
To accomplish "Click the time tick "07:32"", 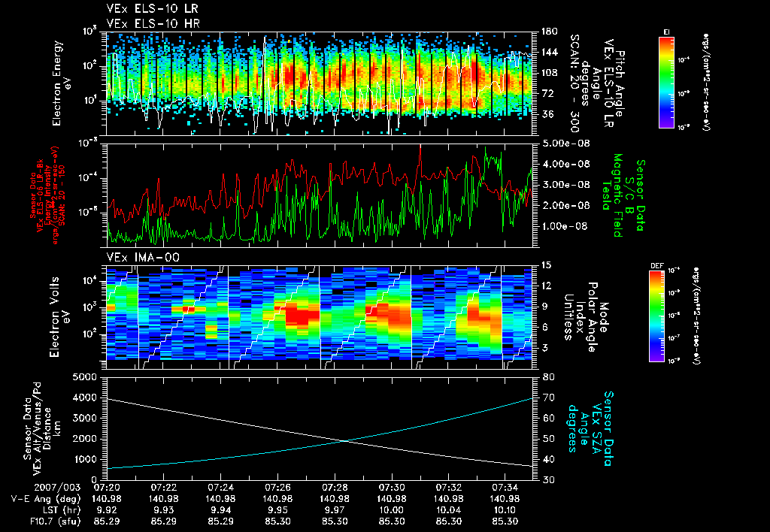I will pyautogui.click(x=449, y=488).
